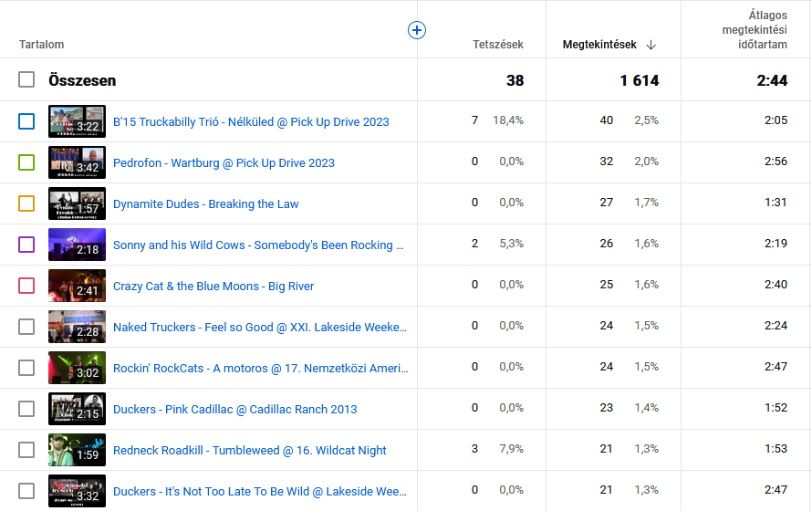This screenshot has height=511, width=812.
Task: Enable the purple Sonny Wild Cows checkbox
Action: [x=26, y=245]
